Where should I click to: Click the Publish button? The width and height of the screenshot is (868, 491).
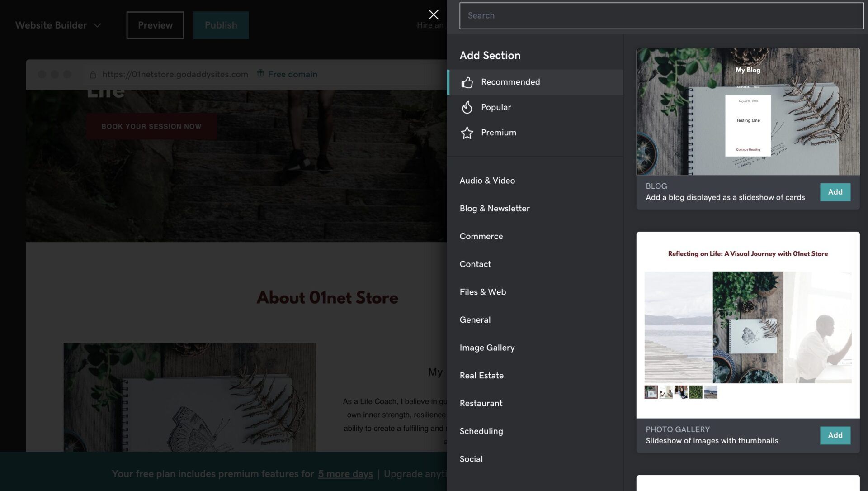221,25
